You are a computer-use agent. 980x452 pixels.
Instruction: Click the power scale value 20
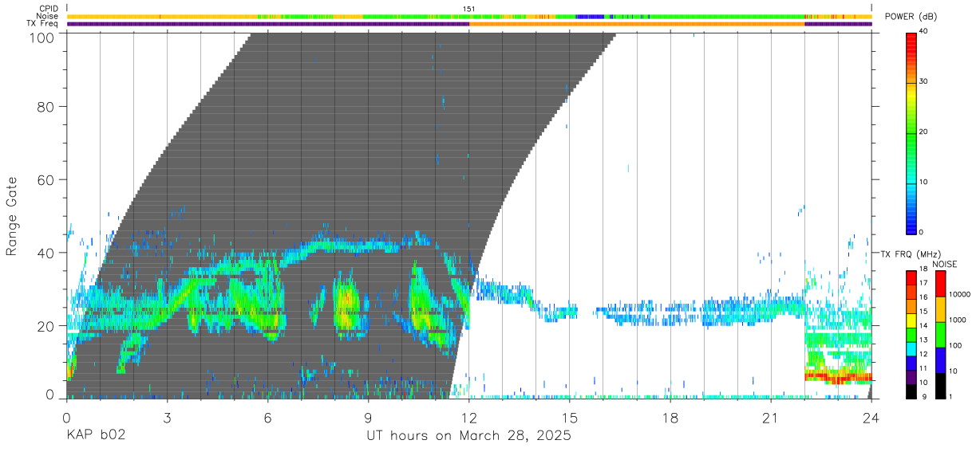(x=924, y=132)
